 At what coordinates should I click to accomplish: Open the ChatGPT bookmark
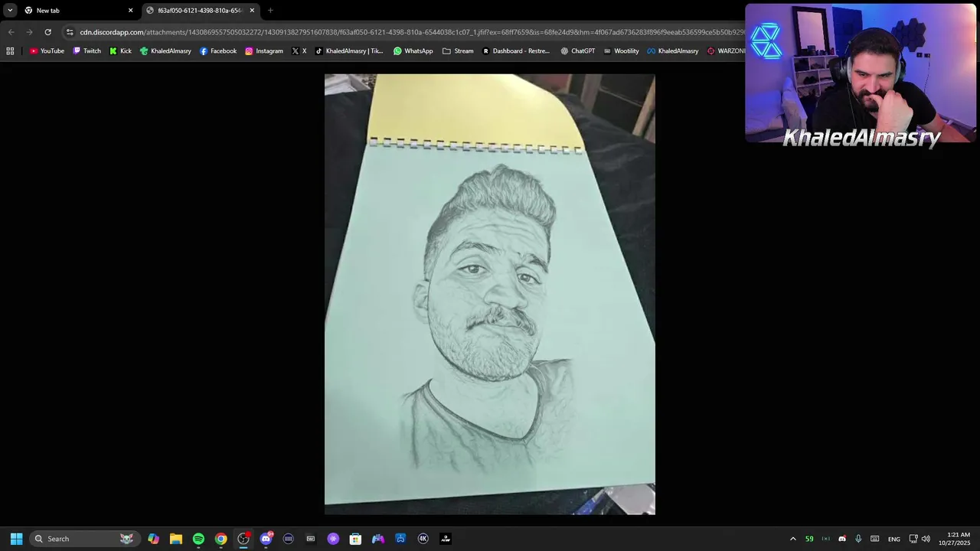[577, 51]
